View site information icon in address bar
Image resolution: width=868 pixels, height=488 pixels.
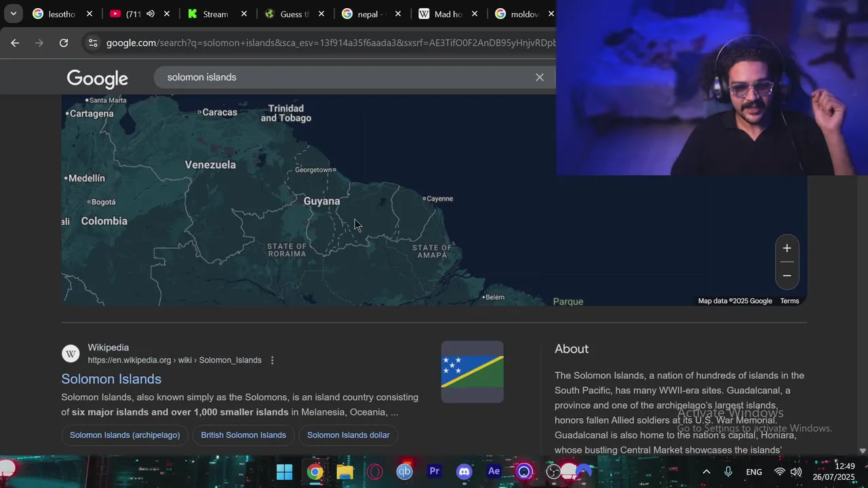point(93,43)
